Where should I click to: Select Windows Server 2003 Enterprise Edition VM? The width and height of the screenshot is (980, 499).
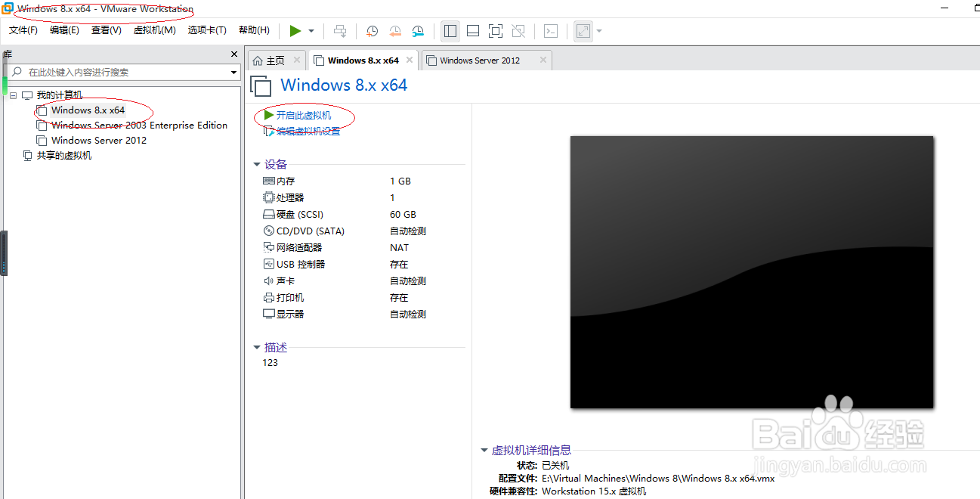pyautogui.click(x=139, y=126)
